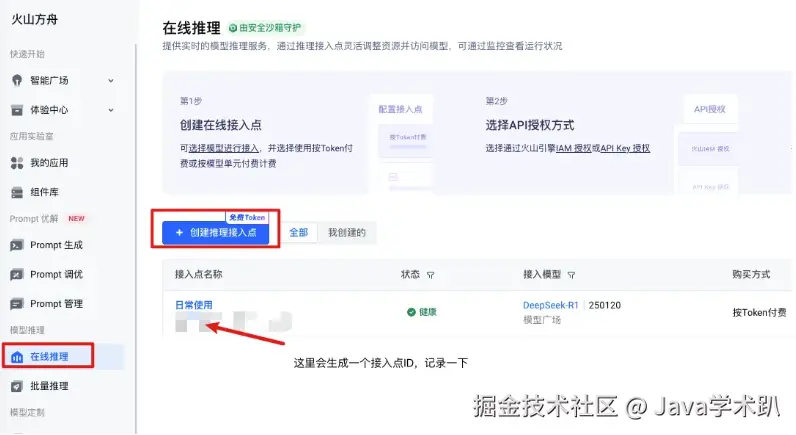Follow the API Key 授权 link

[x=625, y=148]
